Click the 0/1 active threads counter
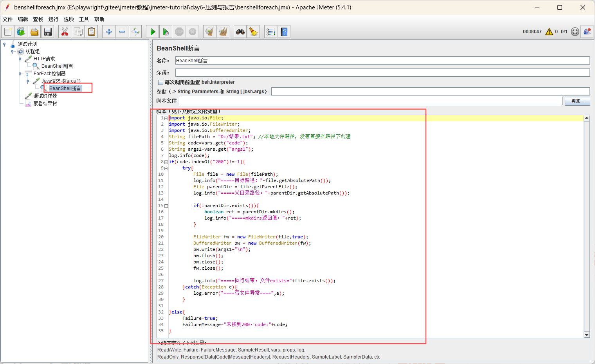The image size is (595, 364). click(564, 32)
